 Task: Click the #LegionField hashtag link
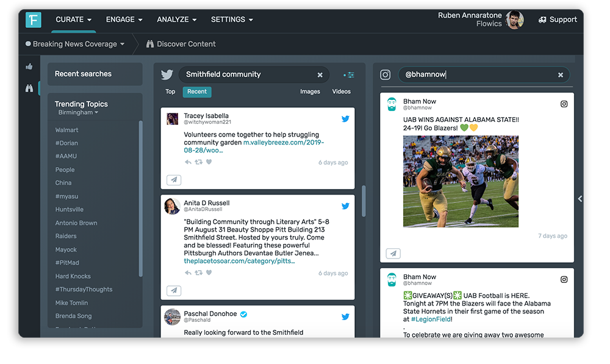431,319
